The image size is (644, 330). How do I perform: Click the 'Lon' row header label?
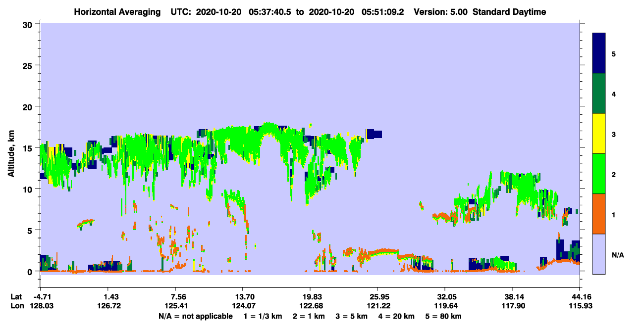(17, 306)
